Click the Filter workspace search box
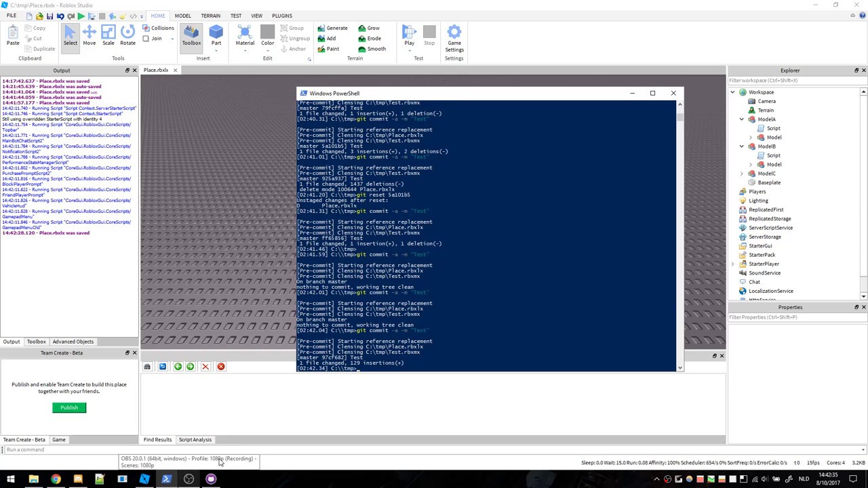The width and height of the screenshot is (868, 488). (797, 81)
